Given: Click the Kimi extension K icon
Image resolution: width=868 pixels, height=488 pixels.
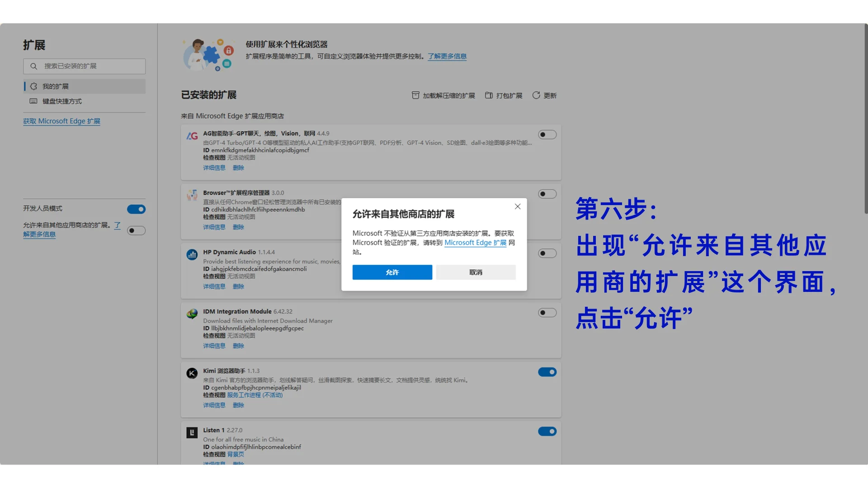Looking at the screenshot, I should [x=192, y=373].
